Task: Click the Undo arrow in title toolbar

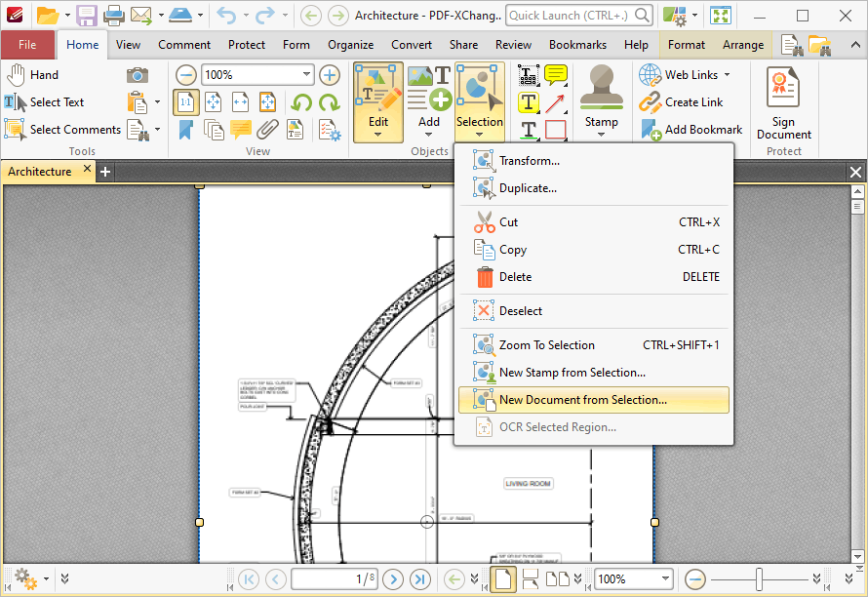Action: pyautogui.click(x=226, y=16)
